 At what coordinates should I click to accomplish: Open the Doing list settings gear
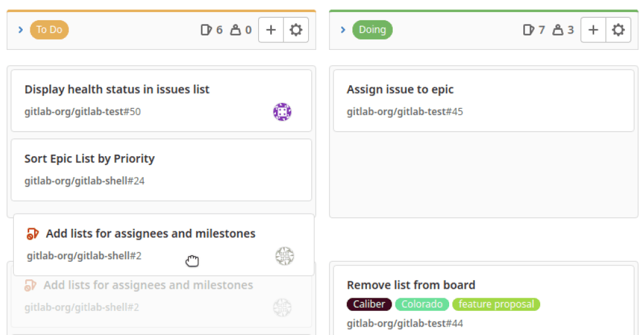tap(618, 30)
